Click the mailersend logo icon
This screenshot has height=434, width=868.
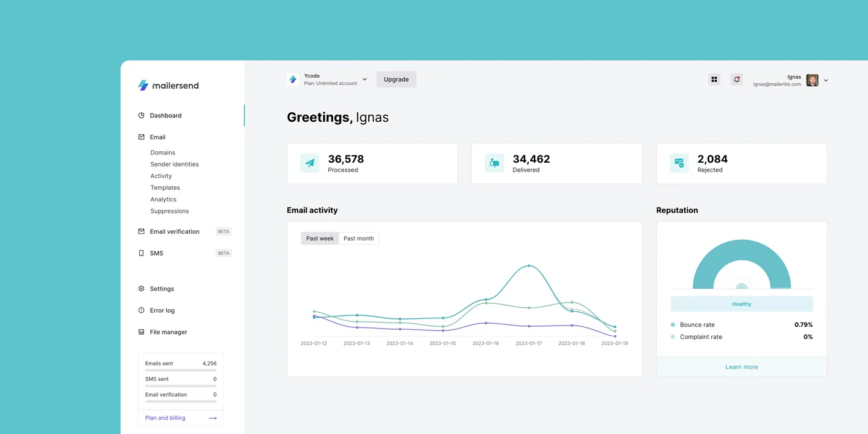[143, 86]
